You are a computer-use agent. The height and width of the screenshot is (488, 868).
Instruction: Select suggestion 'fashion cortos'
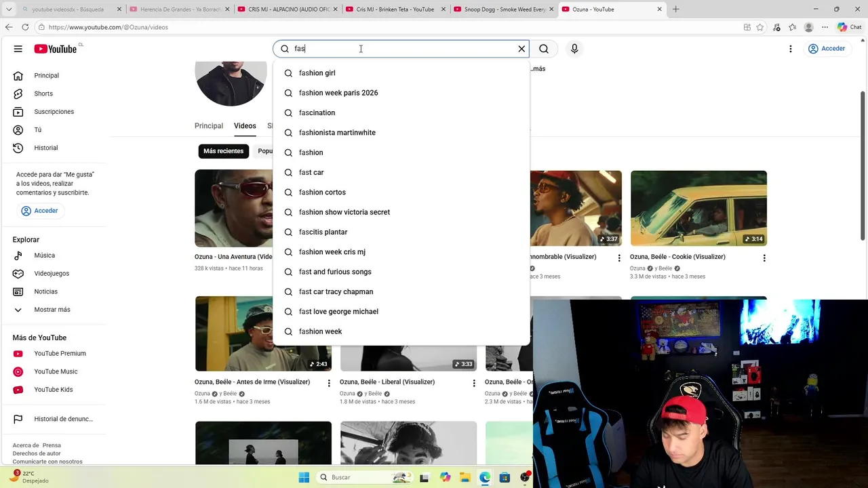[x=401, y=192]
